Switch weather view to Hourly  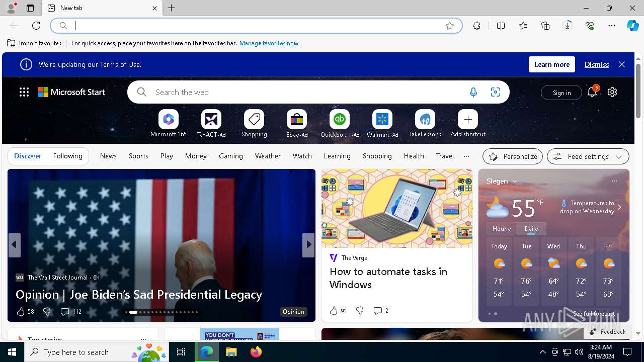coord(502,229)
